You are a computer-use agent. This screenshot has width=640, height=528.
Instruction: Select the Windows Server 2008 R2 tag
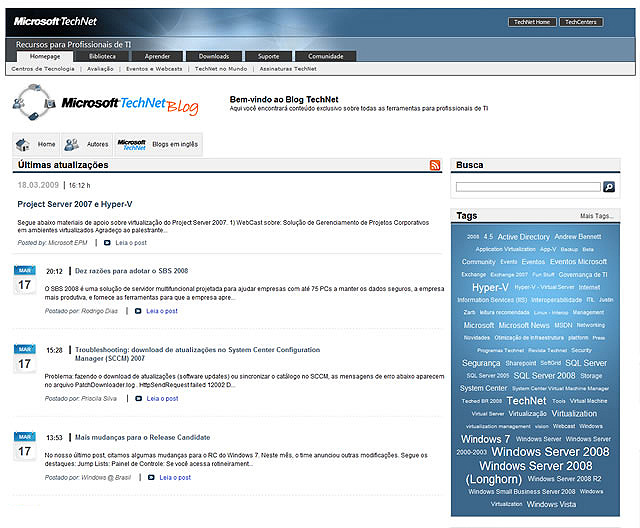tap(564, 479)
